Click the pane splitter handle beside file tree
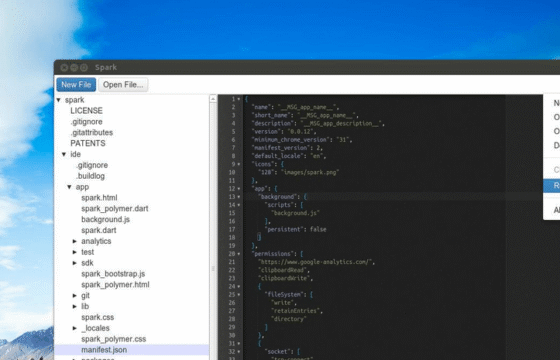Viewport: 560px width, 360px height. 213,269
